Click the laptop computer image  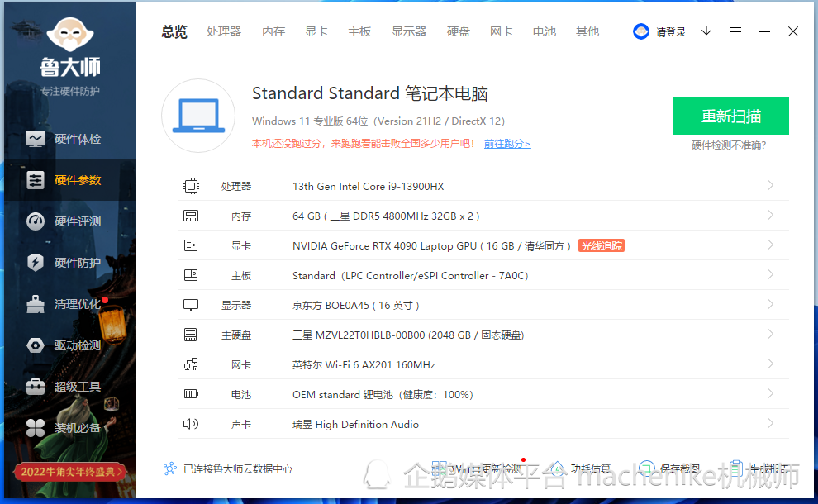coord(198,116)
